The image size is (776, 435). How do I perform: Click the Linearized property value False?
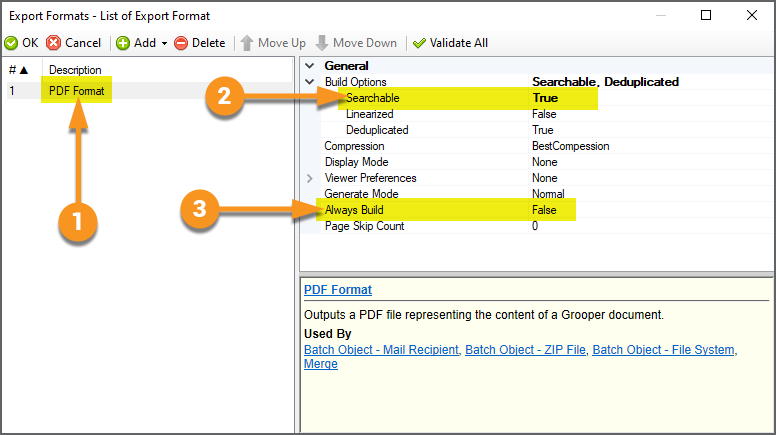coord(544,114)
